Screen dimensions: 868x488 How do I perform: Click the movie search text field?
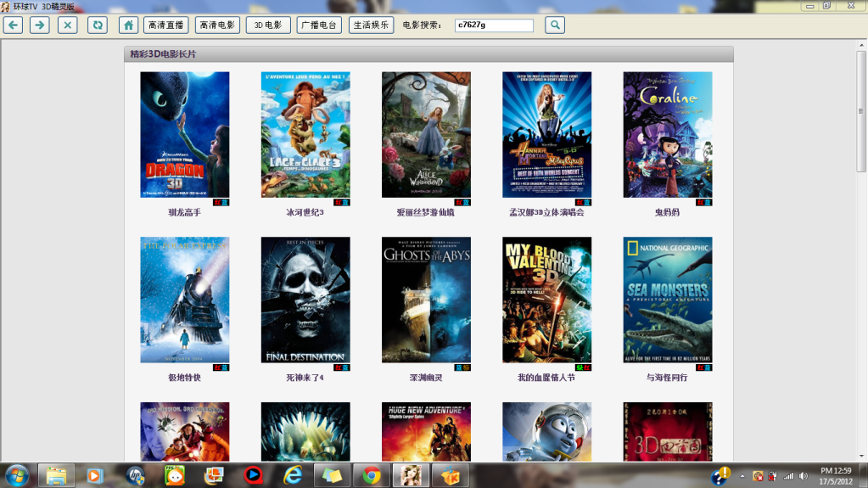pyautogui.click(x=494, y=25)
